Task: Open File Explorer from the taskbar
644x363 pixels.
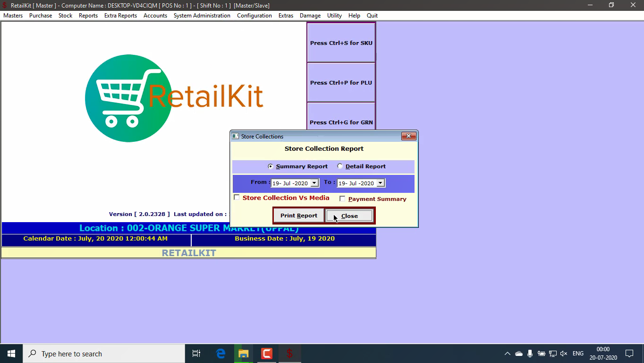Action: click(244, 354)
